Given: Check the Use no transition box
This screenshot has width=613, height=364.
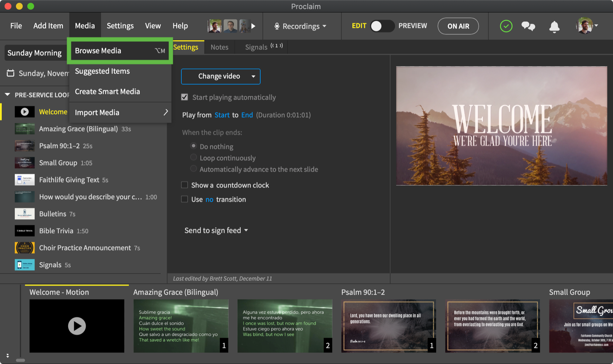Looking at the screenshot, I should pyautogui.click(x=185, y=199).
